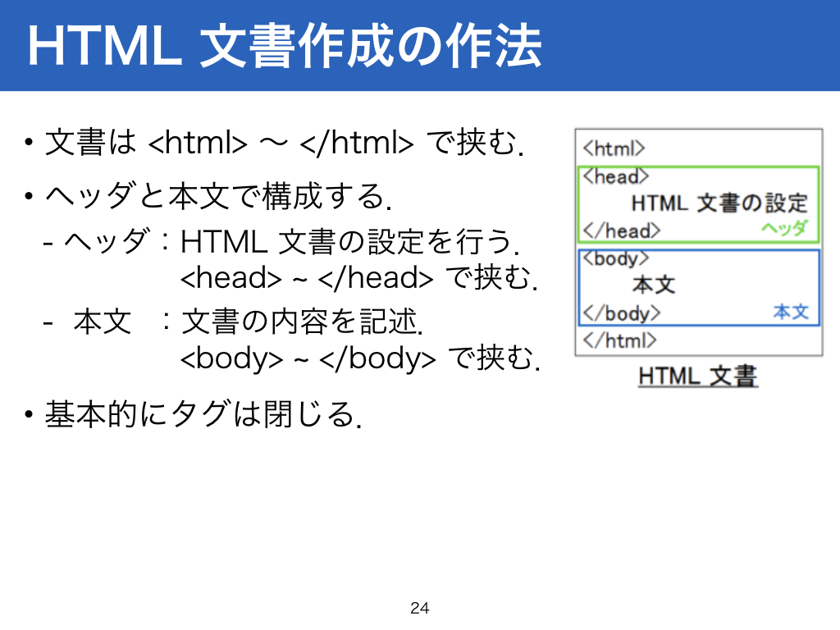
Task: Click the "- ヘッダ" sub-item label
Action: point(97,241)
